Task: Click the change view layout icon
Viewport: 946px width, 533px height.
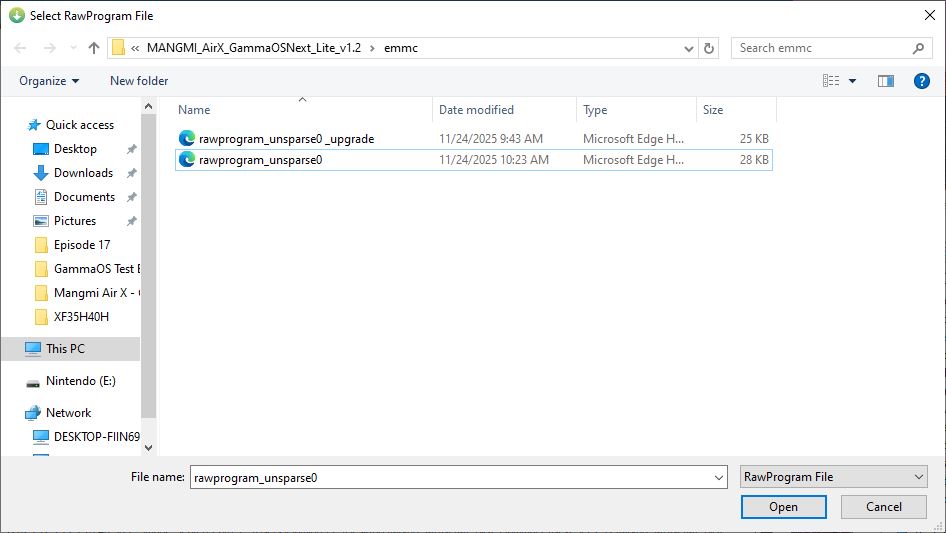Action: (x=830, y=81)
